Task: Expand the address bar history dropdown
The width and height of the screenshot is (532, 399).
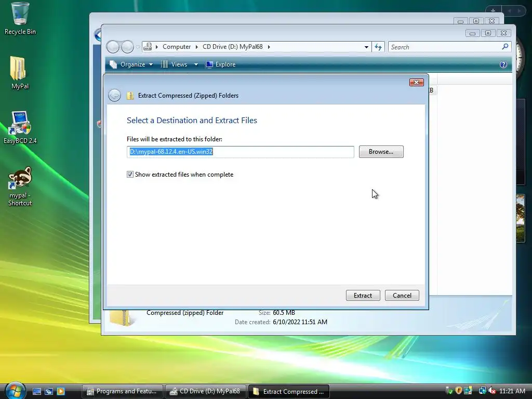Action: click(x=366, y=47)
